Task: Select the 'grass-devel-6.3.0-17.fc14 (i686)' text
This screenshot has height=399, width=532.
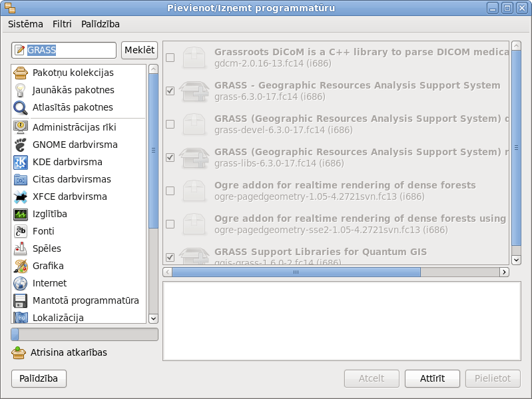Action: 283,130
